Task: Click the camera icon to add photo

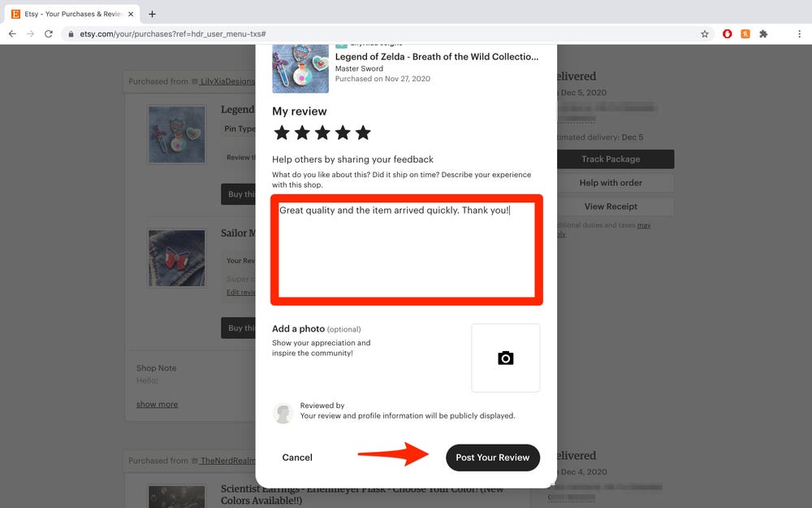Action: (x=505, y=358)
